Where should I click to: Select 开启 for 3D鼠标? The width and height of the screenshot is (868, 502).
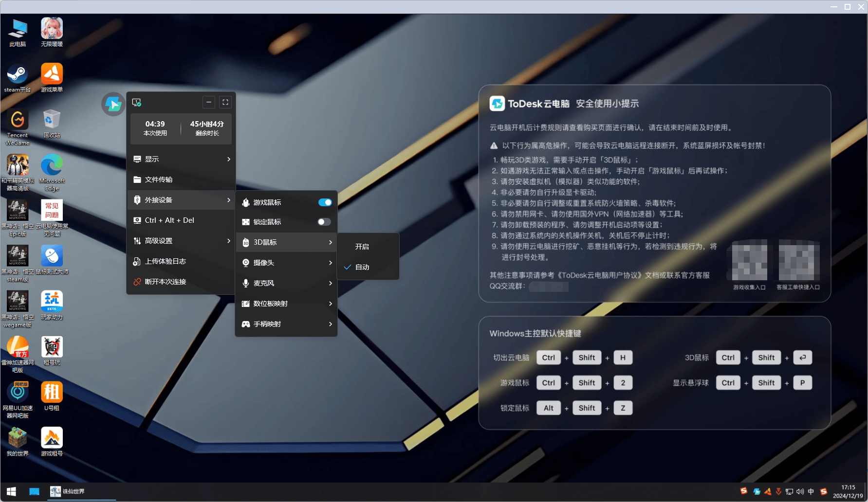tap(368, 247)
